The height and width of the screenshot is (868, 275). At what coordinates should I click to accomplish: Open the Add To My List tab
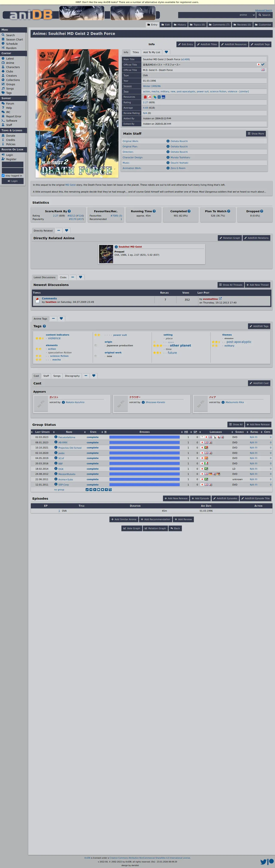click(152, 52)
